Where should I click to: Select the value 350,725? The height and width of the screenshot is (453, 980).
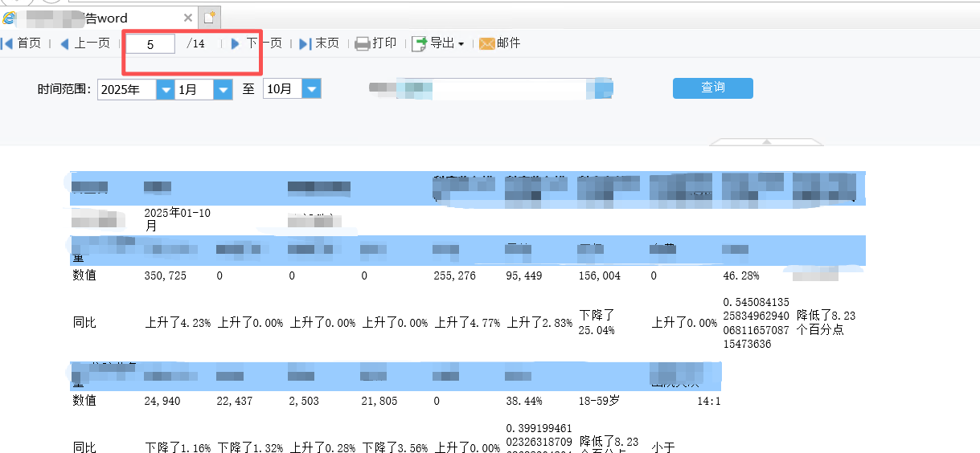[164, 275]
